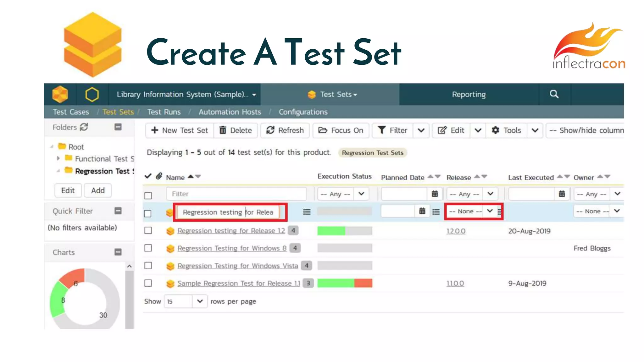
Task: Click the Name Filter input field
Action: coord(236,194)
